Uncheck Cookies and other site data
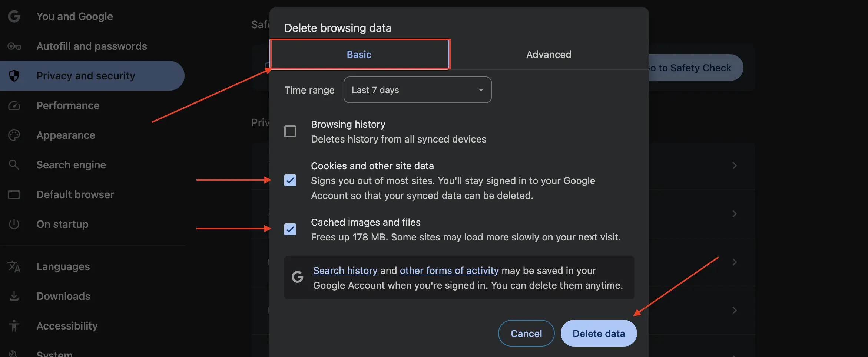Viewport: 868px width, 357px height. point(291,181)
